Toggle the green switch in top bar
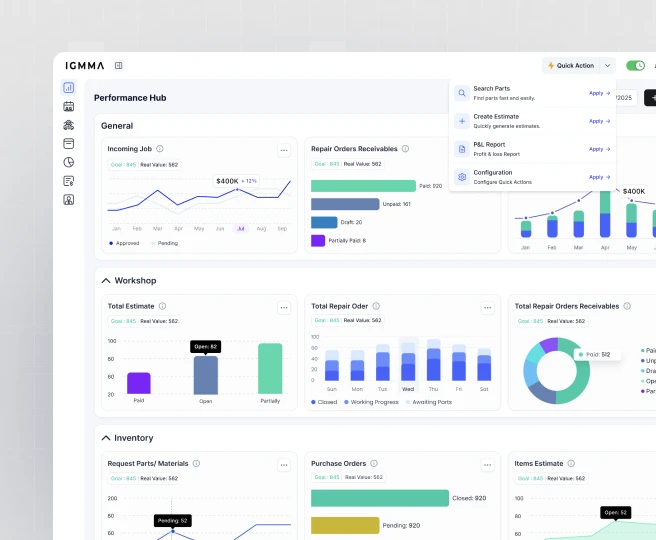The height and width of the screenshot is (540, 656). [x=636, y=65]
